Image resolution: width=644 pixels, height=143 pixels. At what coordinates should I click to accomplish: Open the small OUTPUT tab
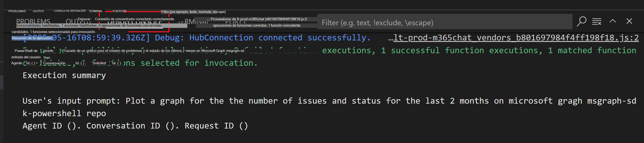tap(38, 11)
